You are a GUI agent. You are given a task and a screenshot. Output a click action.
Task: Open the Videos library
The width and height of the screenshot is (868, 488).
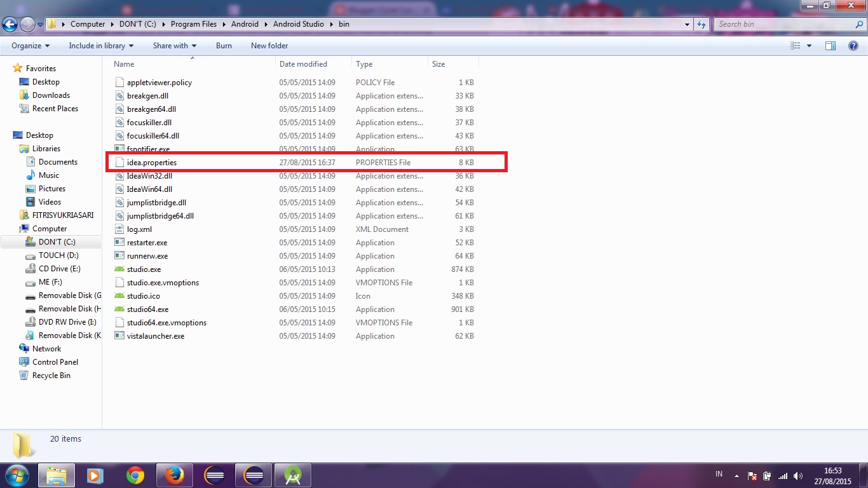point(50,202)
